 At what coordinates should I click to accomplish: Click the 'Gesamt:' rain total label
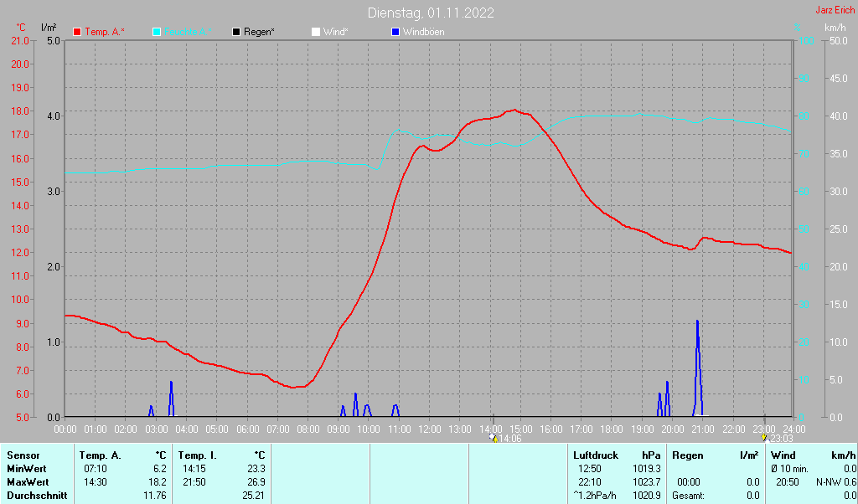point(689,496)
